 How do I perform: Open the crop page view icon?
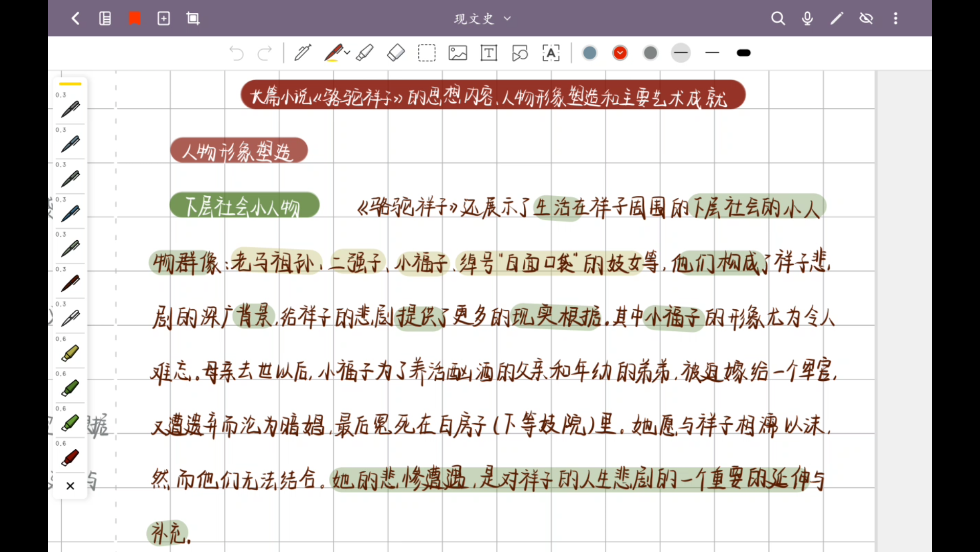[x=193, y=19]
